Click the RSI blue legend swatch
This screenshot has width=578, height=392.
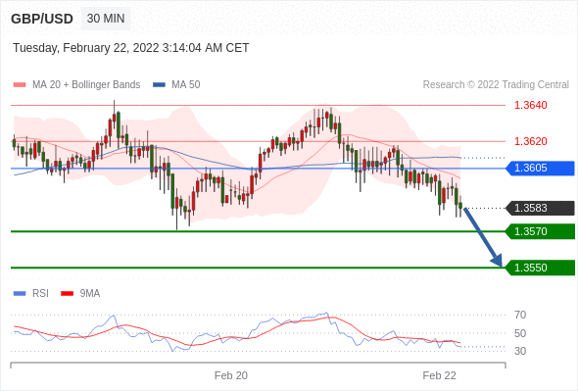(20, 294)
